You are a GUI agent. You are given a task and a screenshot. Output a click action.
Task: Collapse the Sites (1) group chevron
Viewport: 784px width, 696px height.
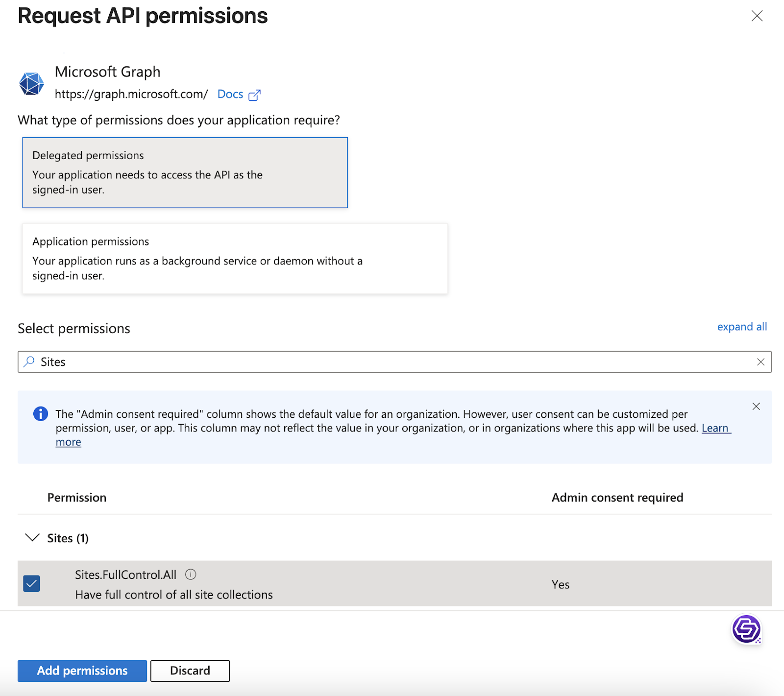[32, 538]
